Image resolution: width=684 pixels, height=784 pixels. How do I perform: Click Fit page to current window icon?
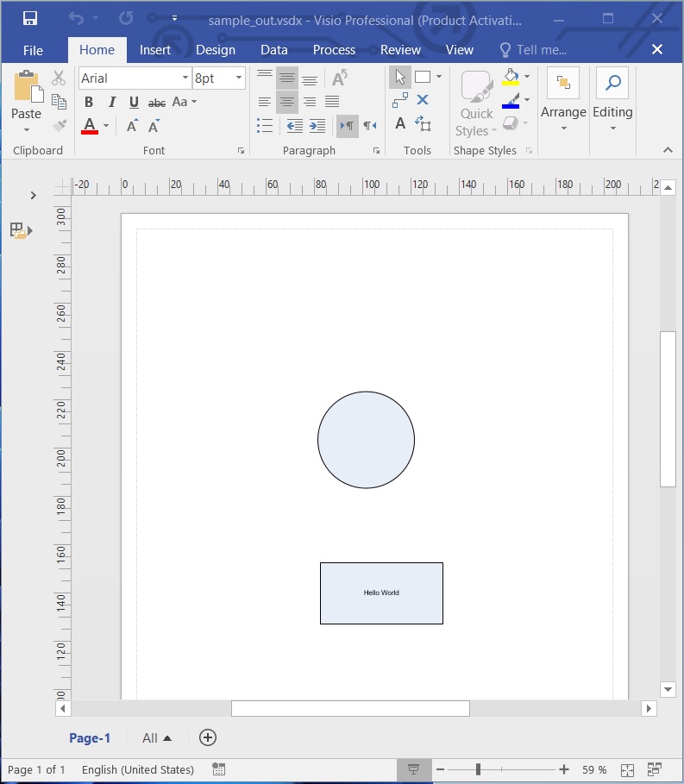(x=627, y=769)
